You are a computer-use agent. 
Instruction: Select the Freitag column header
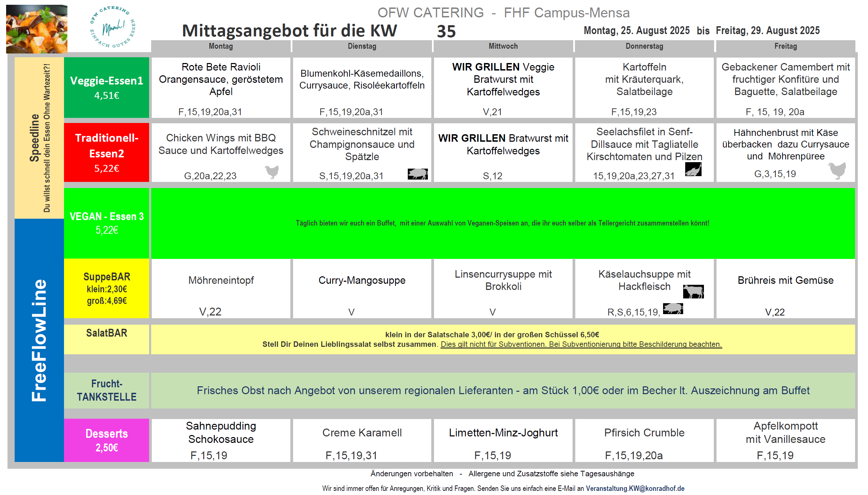[x=786, y=46]
